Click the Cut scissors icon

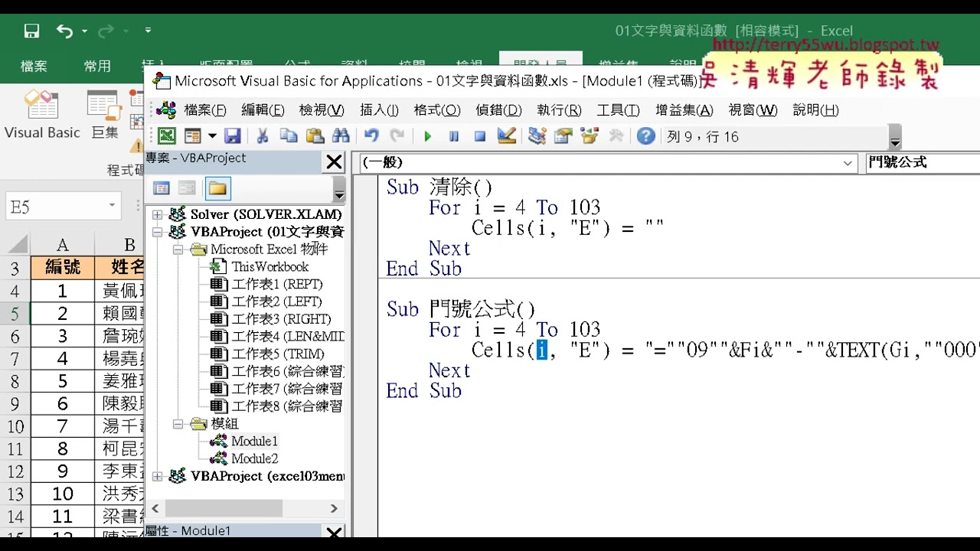[x=262, y=136]
